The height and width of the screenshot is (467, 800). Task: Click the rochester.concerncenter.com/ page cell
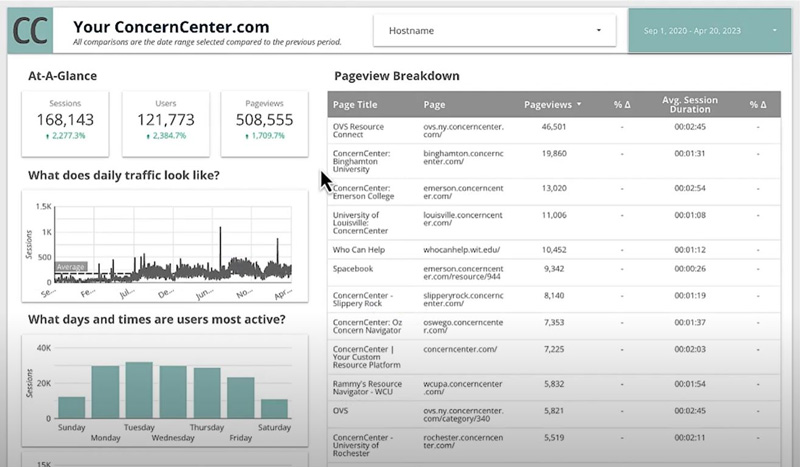(463, 441)
